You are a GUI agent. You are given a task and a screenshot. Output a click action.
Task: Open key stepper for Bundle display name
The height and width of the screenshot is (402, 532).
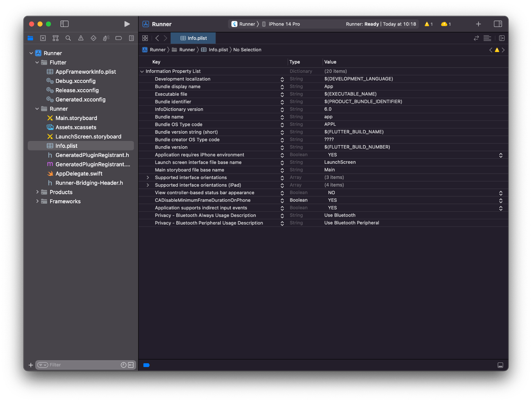[x=282, y=87]
